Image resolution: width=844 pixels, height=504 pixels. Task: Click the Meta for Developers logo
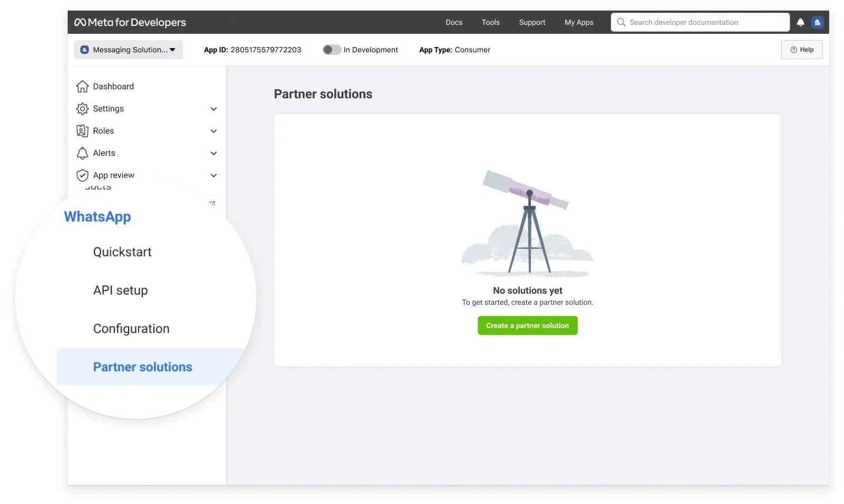(130, 22)
